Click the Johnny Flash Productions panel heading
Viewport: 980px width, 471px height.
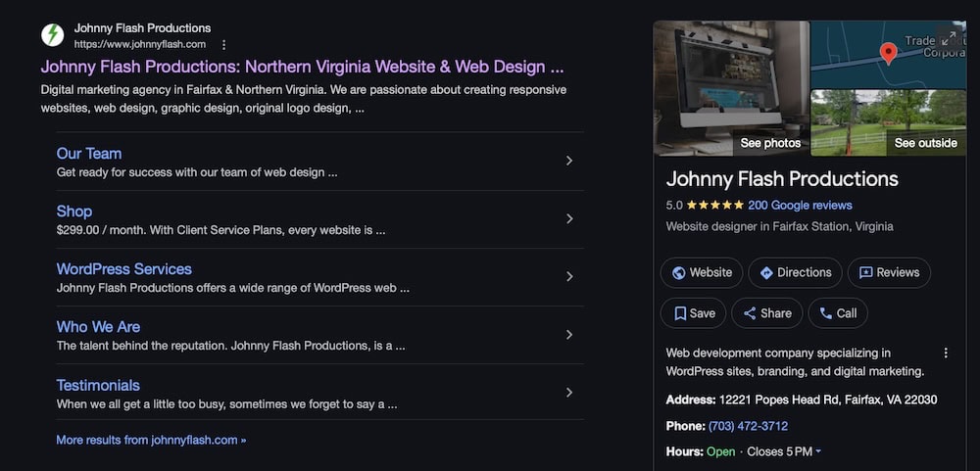pos(782,179)
